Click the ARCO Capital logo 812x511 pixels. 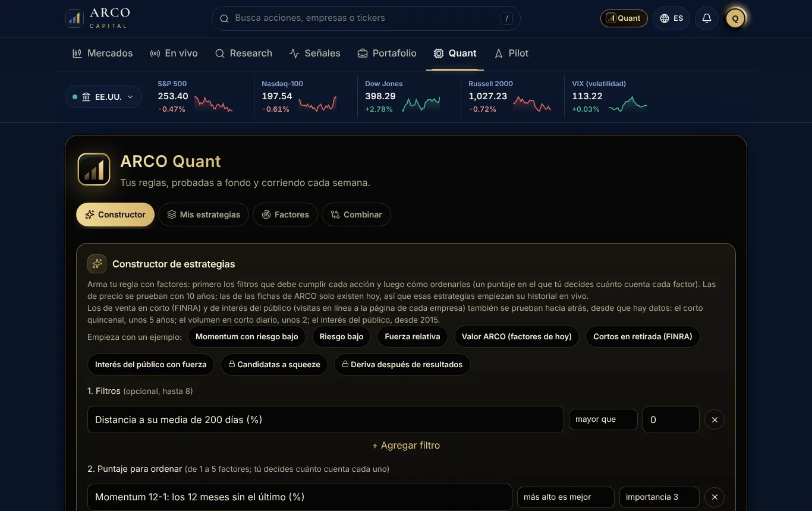[97, 18]
